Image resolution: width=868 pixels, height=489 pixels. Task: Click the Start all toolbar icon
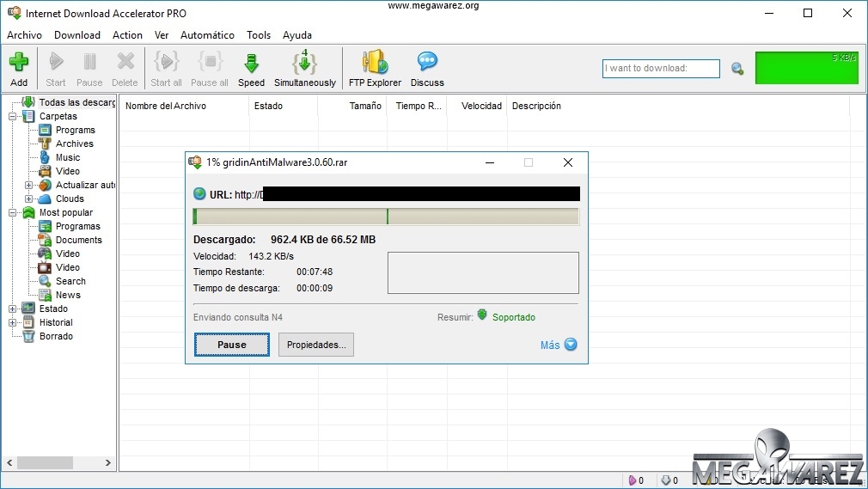pyautogui.click(x=166, y=62)
